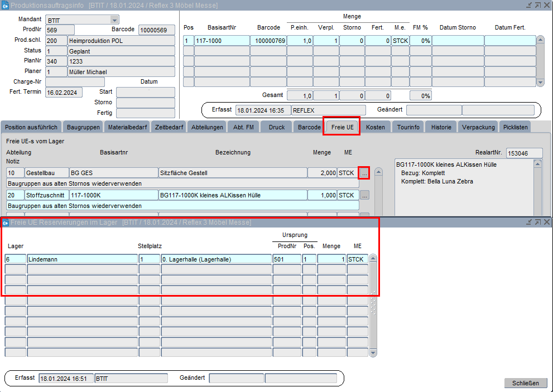Select BasisartNr 117-1000 in position table

click(x=221, y=41)
